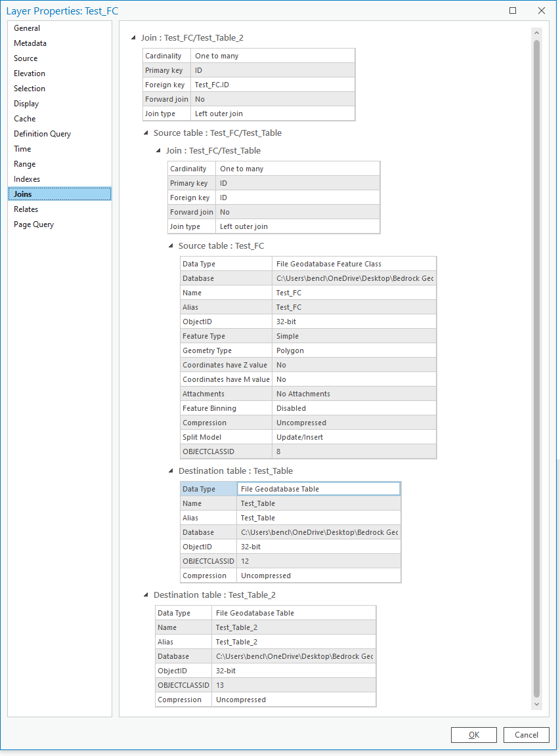
Task: Open the Metadata page
Action: (x=29, y=43)
